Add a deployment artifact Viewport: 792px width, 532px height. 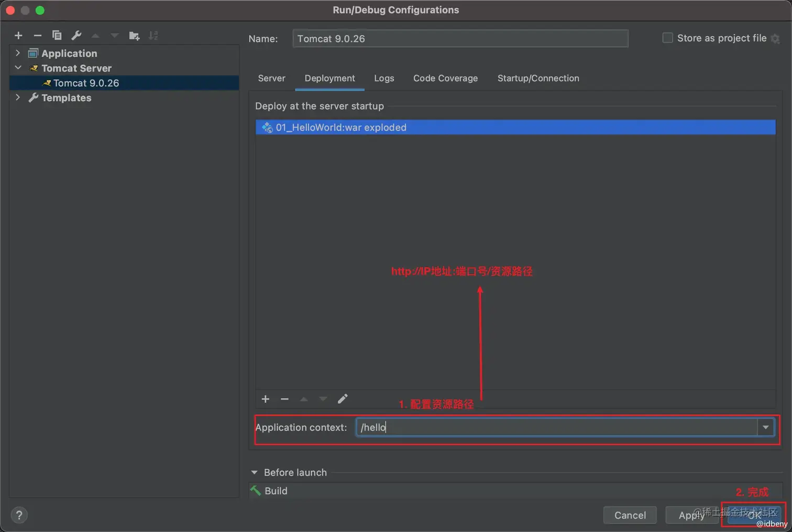266,399
